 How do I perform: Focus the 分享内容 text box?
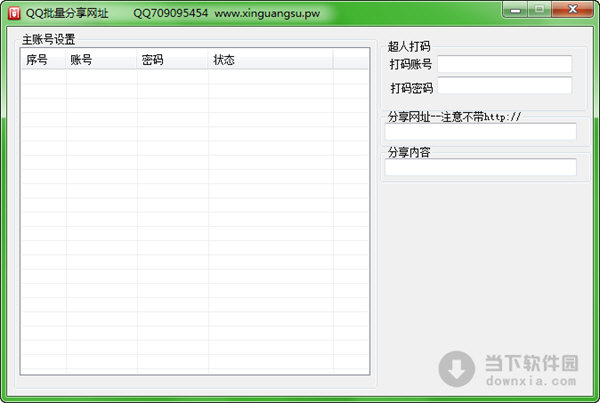481,167
